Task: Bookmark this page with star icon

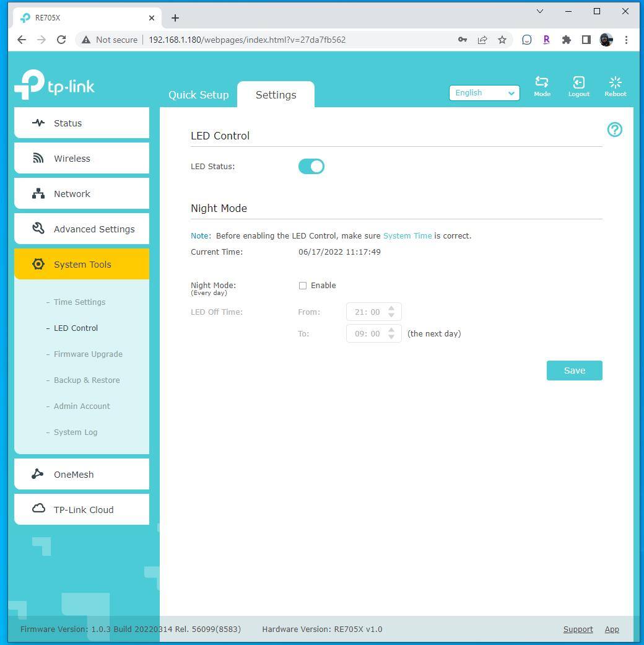Action: click(x=502, y=40)
